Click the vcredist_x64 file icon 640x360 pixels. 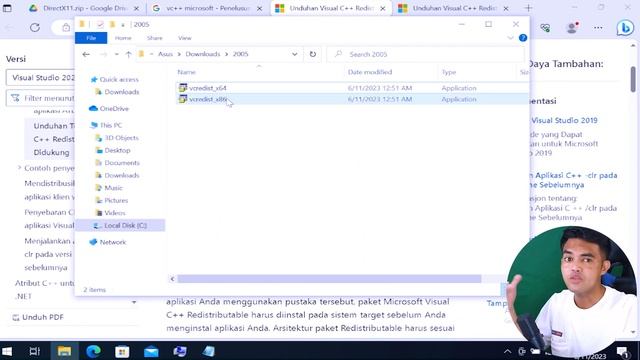(x=182, y=88)
